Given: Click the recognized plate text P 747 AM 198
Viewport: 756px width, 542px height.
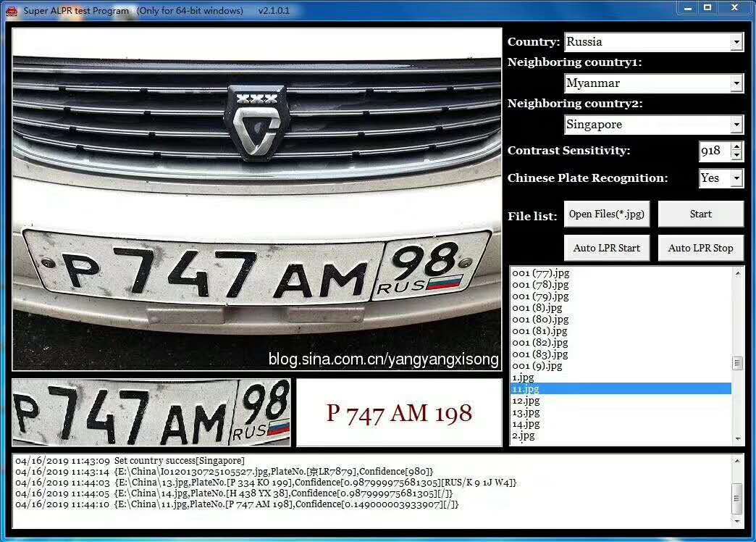Looking at the screenshot, I should pos(399,413).
